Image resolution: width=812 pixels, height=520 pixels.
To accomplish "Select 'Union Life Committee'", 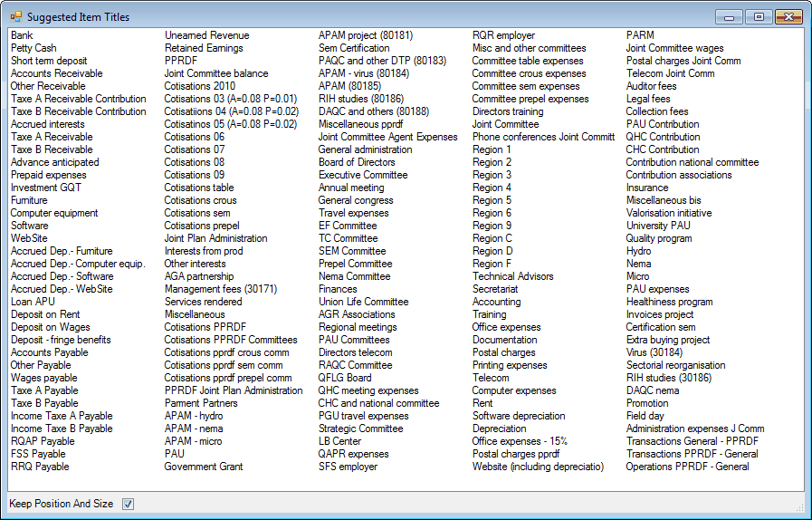I will 364,301.
